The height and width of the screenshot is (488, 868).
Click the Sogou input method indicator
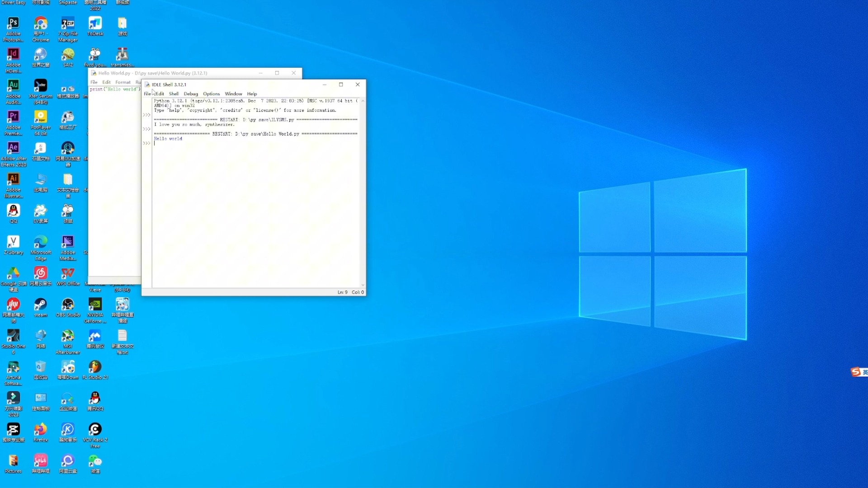[859, 372]
